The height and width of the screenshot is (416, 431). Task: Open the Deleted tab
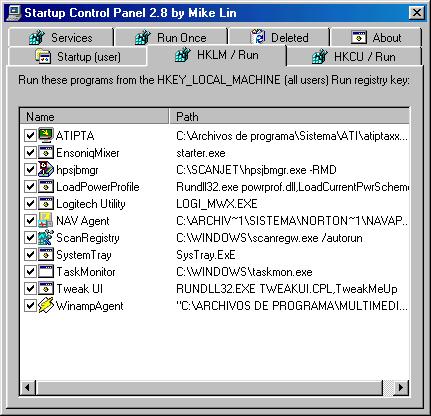[279, 38]
